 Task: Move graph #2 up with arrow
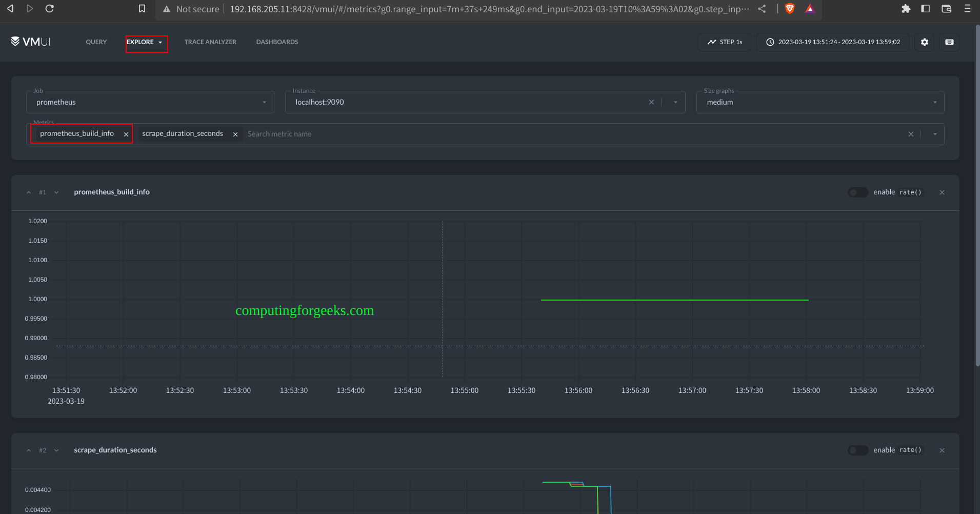[x=29, y=450]
